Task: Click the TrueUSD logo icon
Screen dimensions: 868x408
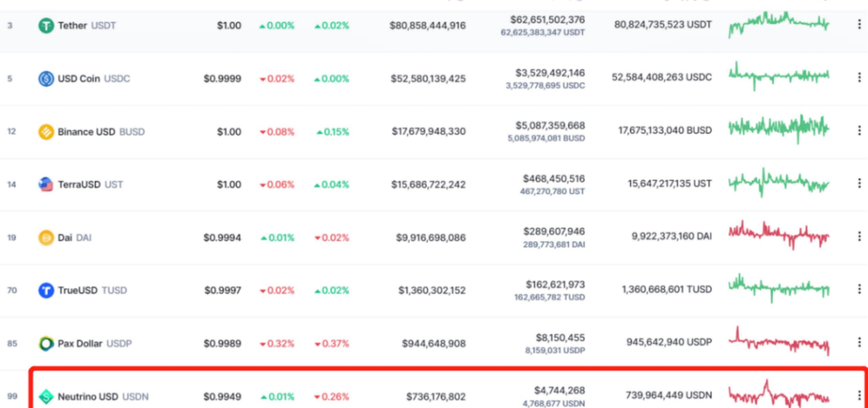Action: click(x=46, y=290)
